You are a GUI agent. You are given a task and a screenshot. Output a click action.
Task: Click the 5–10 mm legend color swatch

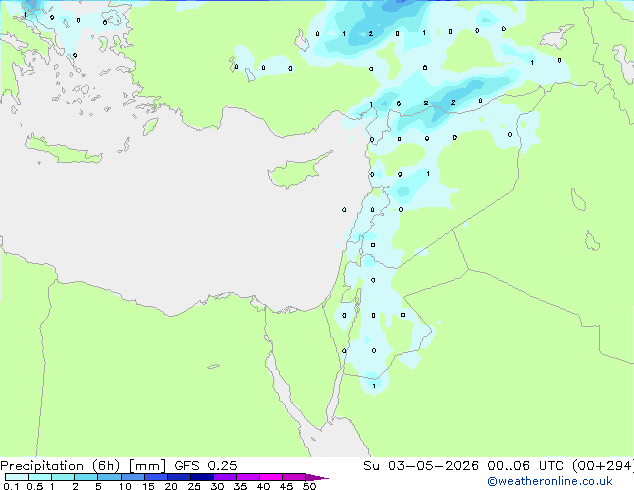coord(109,477)
